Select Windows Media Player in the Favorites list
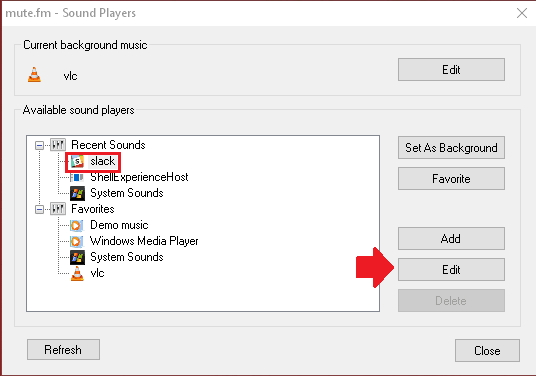 tap(144, 241)
